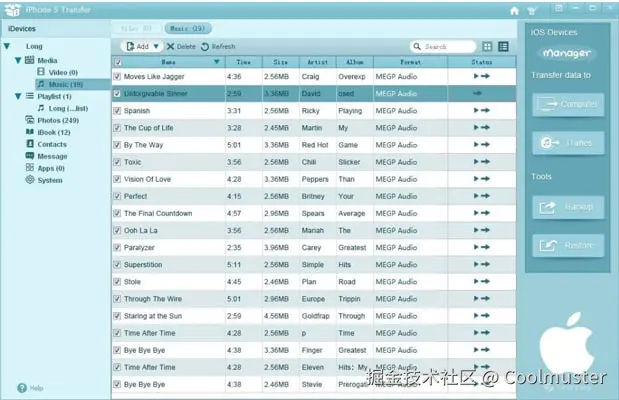Viewport: 619px width, 400px height.
Task: Open Photos (249) in sidebar
Action: point(52,120)
